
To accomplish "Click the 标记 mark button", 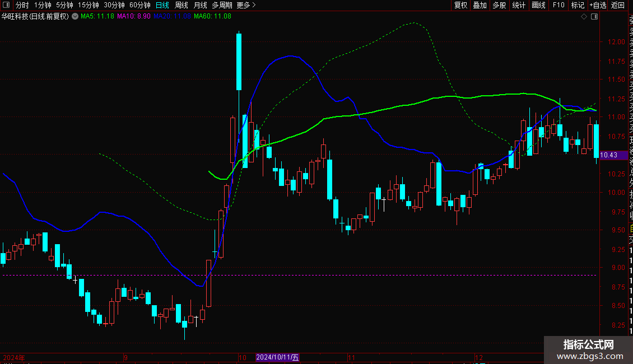I will coord(578,5).
